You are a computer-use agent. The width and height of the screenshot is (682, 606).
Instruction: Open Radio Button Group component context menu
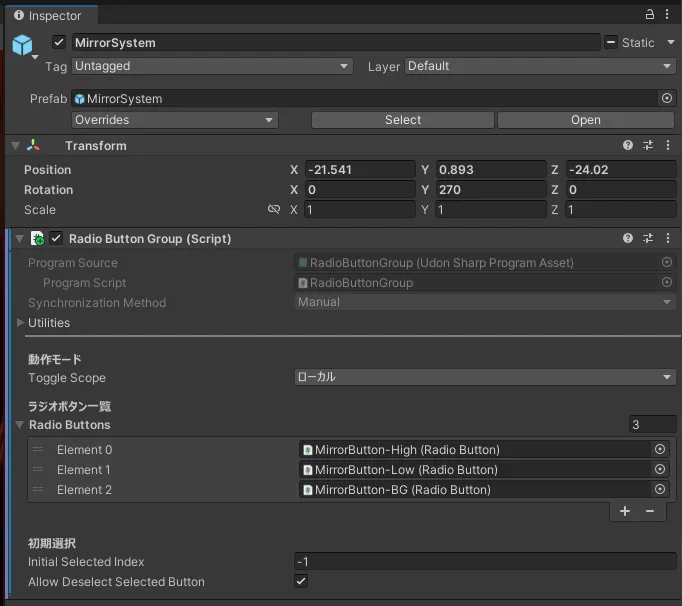(667, 239)
